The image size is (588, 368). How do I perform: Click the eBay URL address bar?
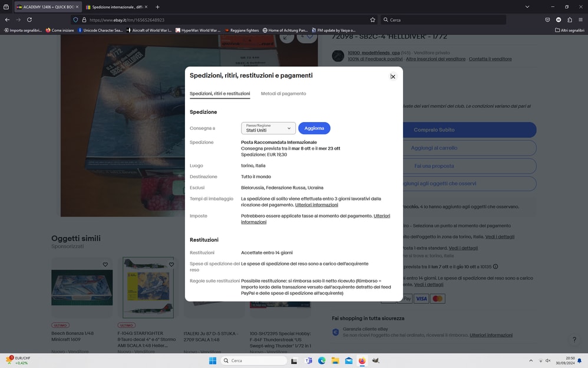tap(225, 20)
